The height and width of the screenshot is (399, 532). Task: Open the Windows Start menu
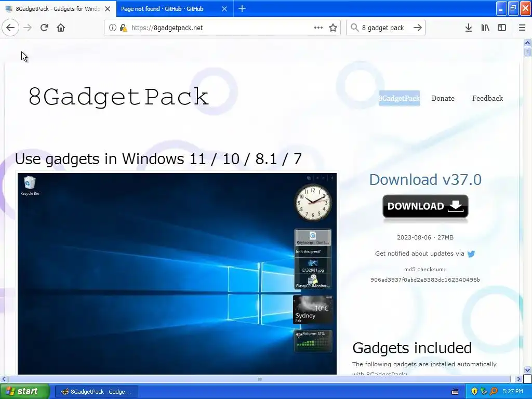[x=24, y=392]
